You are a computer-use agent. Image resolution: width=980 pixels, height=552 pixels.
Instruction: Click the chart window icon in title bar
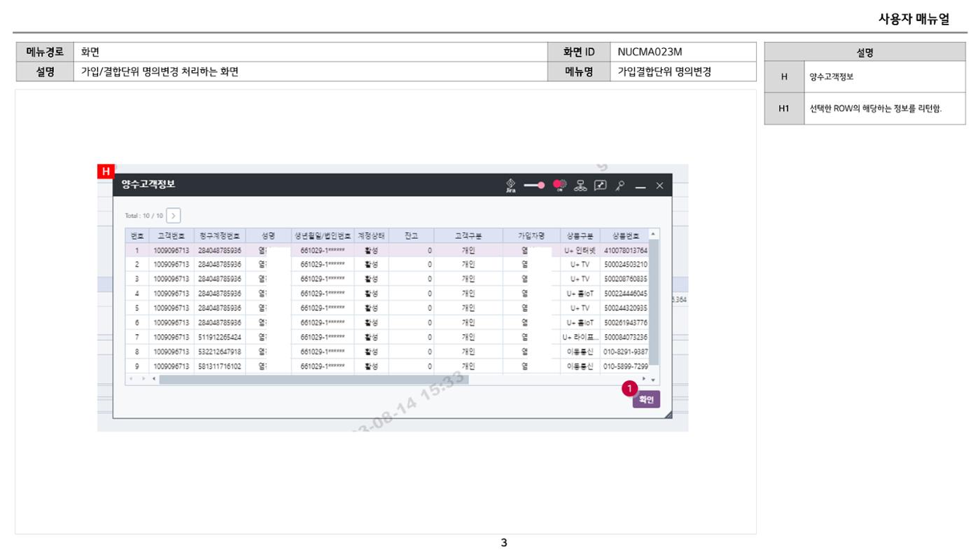point(601,185)
